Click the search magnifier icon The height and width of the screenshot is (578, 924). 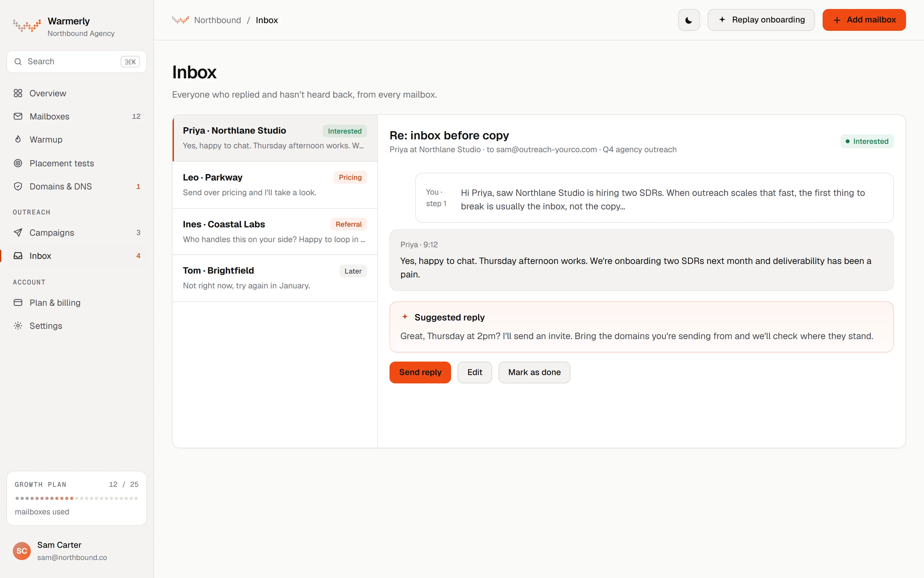[18, 62]
